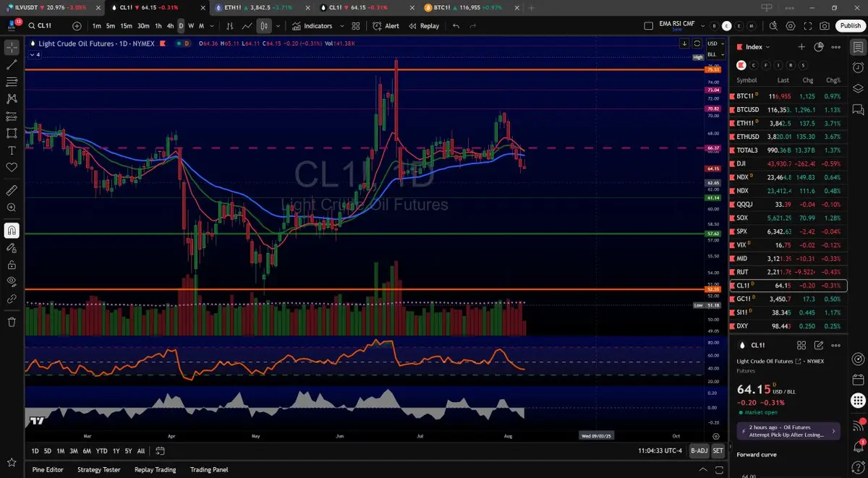Open new browser tab with plus

pos(532,7)
